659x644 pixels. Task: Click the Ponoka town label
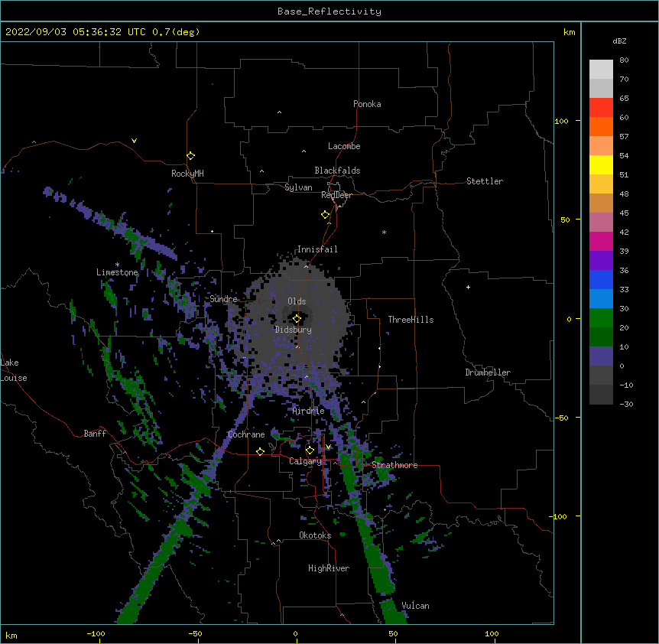click(367, 104)
